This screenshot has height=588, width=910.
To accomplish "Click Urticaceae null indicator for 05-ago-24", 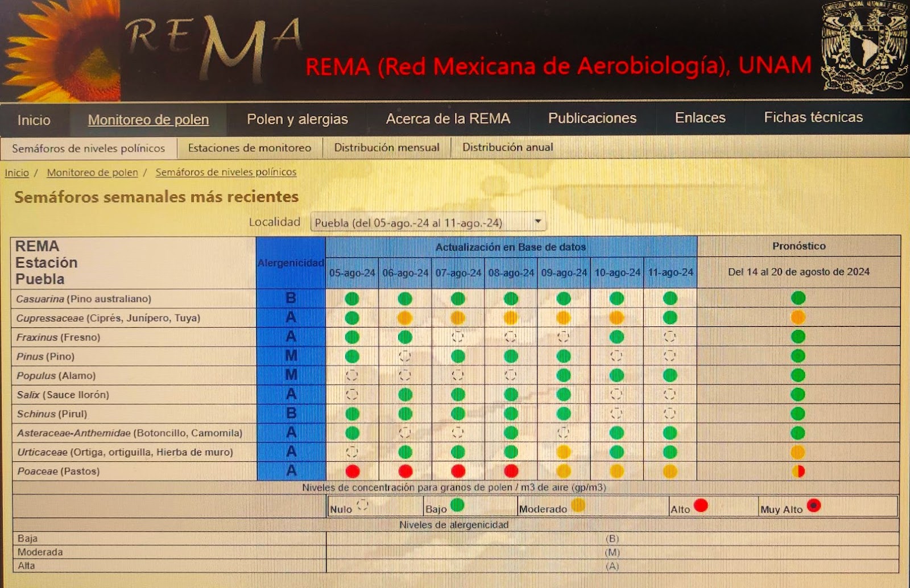I will (352, 452).
